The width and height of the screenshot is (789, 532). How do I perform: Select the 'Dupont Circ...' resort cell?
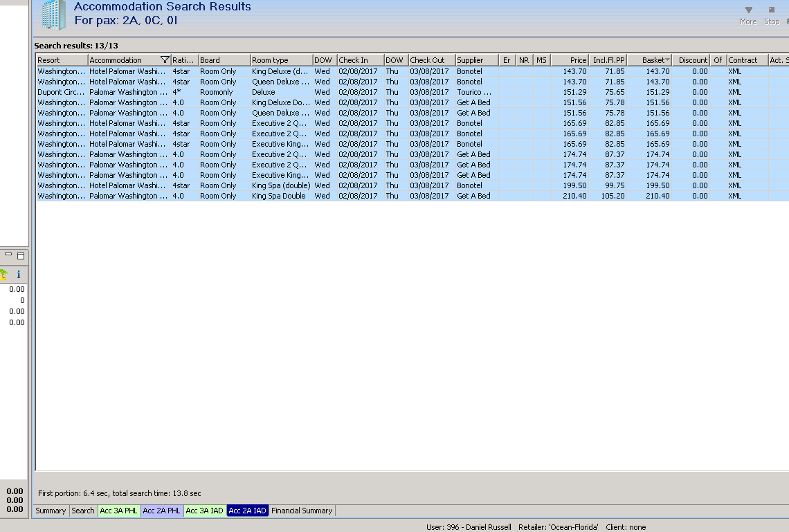click(62, 92)
